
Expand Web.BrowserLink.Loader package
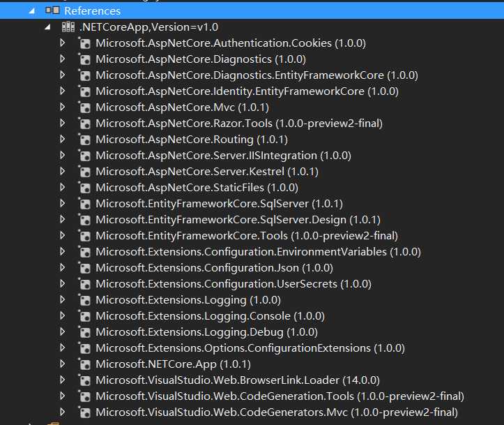[63, 380]
